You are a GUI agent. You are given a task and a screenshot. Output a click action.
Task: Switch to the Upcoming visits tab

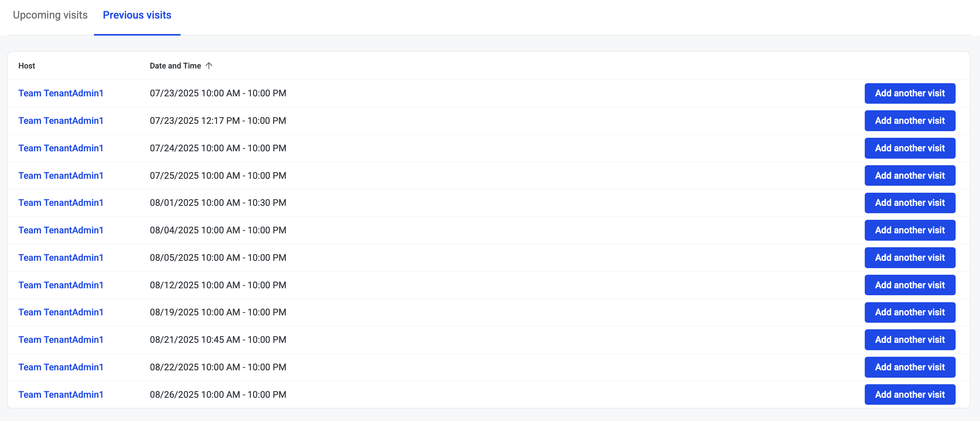pyautogui.click(x=50, y=15)
